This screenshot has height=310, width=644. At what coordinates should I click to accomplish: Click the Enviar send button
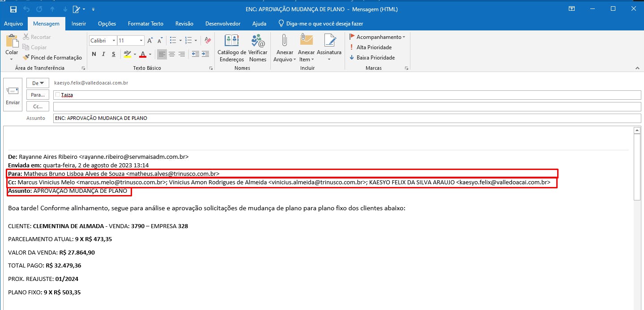[13, 95]
